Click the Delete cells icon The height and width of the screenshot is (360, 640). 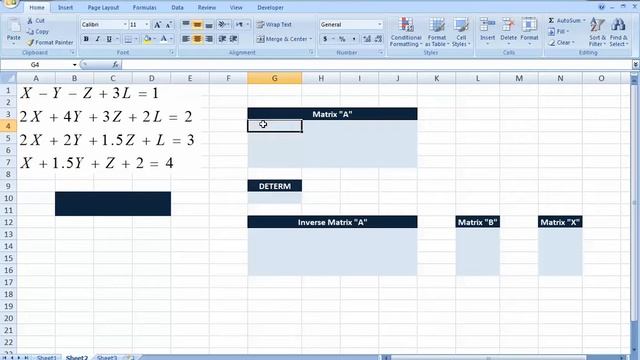click(508, 24)
